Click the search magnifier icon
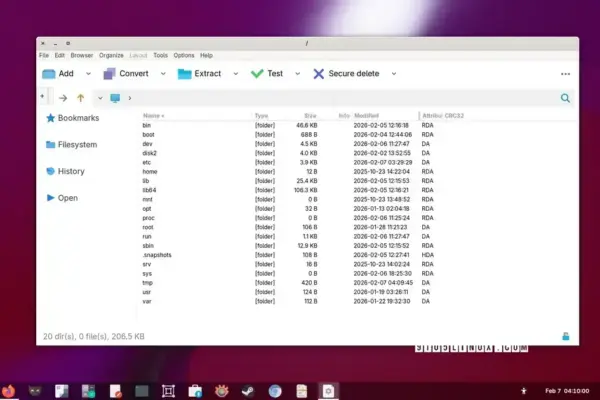 [565, 98]
